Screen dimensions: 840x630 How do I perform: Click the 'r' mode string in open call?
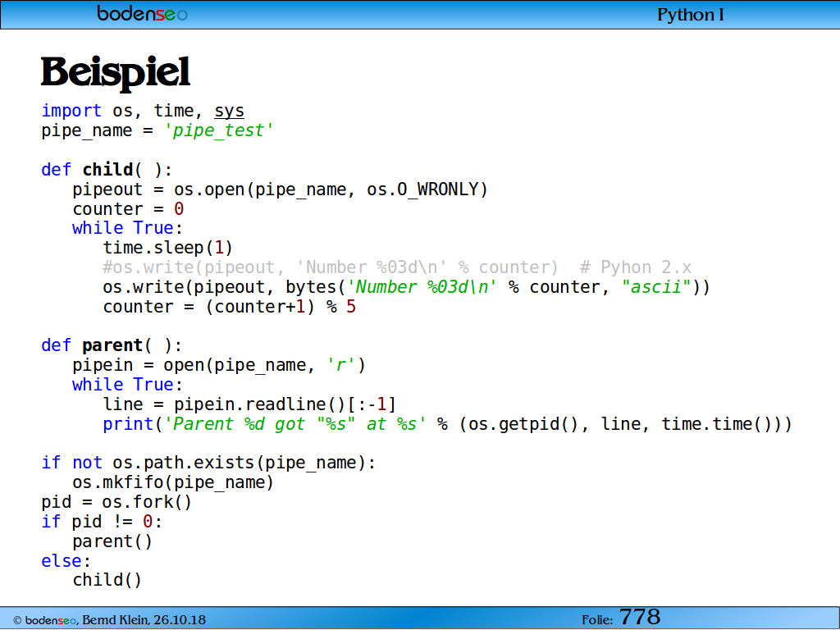click(340, 365)
